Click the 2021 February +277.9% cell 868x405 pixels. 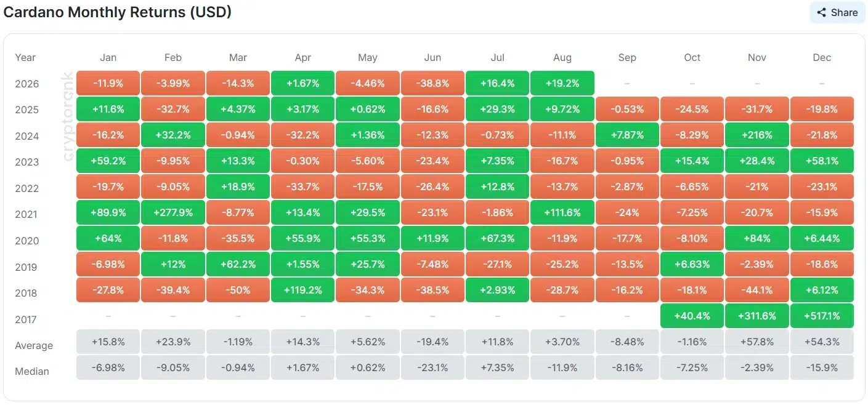[x=173, y=212]
